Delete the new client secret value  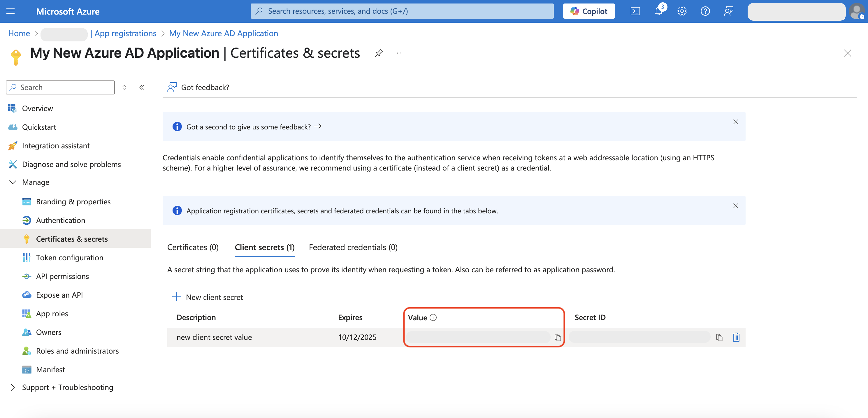[x=736, y=338]
